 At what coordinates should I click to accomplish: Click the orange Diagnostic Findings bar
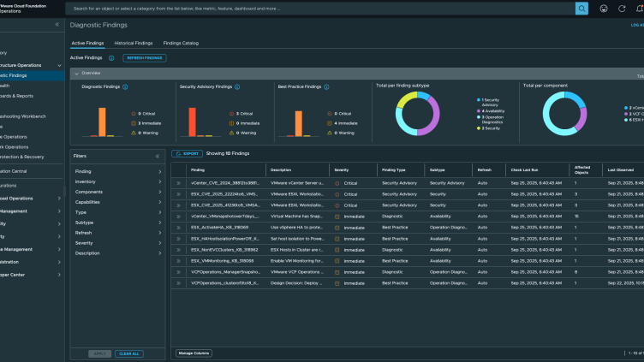pos(102,122)
